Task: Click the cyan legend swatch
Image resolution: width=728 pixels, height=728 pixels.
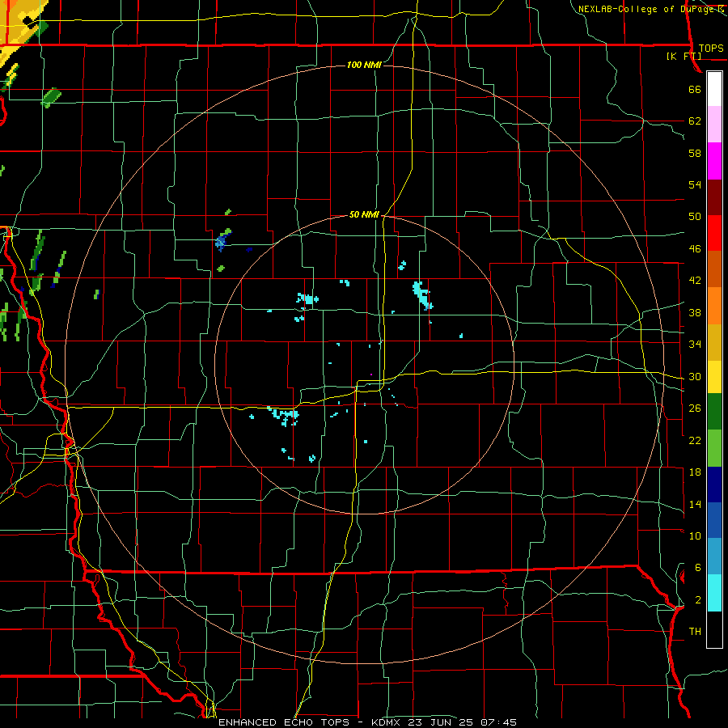Action: pos(714,593)
